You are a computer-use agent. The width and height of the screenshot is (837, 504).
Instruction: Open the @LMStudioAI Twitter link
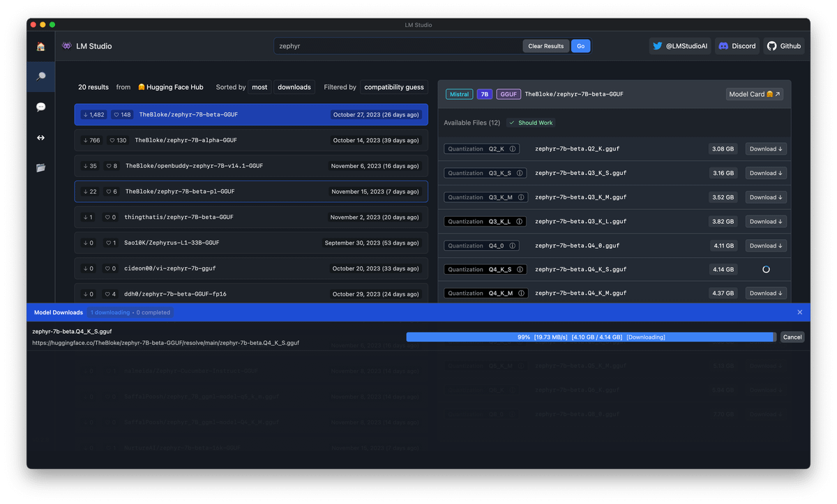679,46
